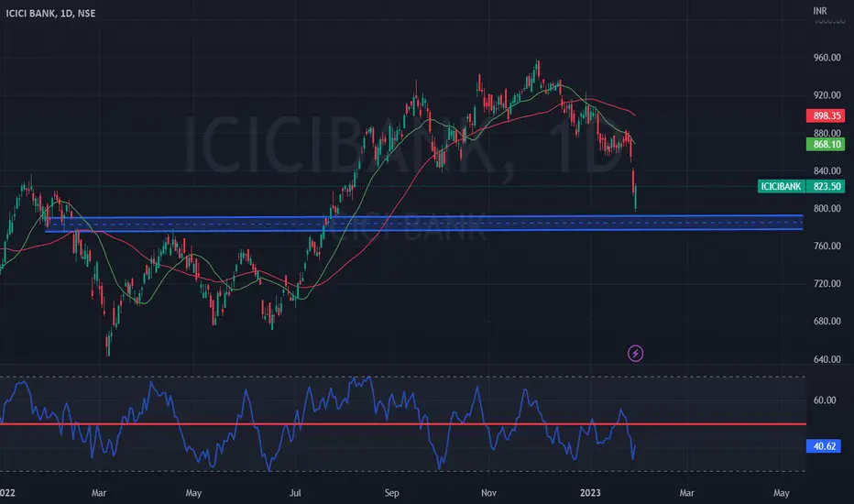Select the green 868.10 price label

pos(826,145)
